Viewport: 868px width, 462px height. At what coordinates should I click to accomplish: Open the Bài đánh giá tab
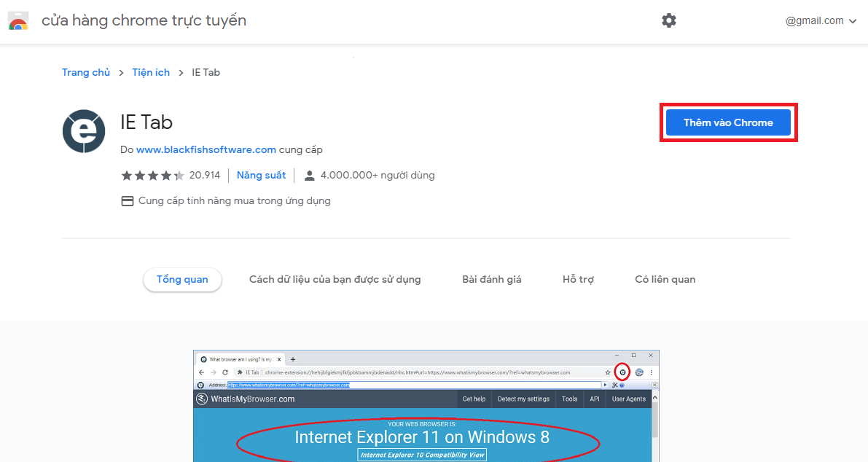click(491, 279)
